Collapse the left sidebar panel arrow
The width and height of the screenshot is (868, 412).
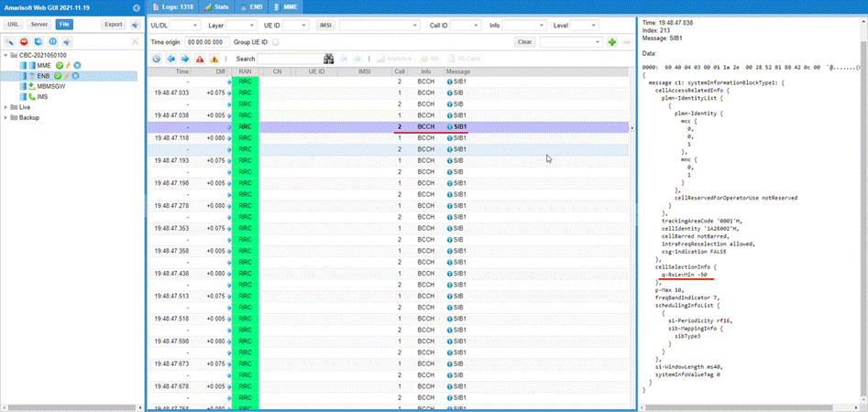coord(136,8)
